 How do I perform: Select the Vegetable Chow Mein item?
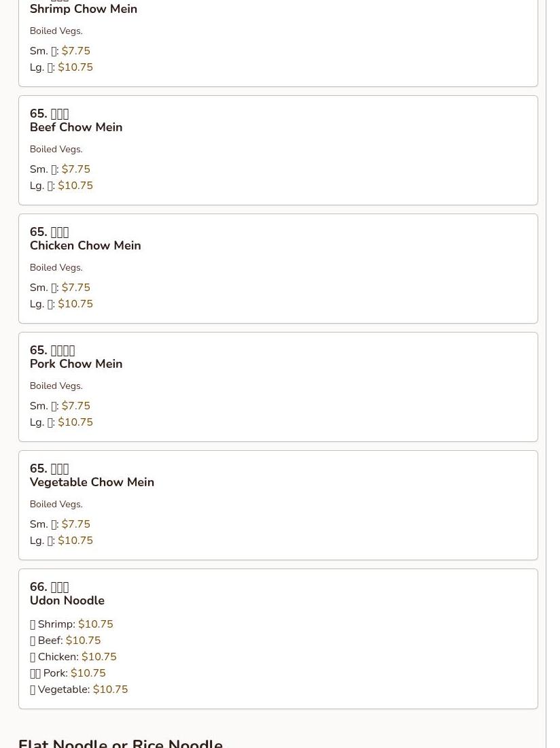pos(278,505)
